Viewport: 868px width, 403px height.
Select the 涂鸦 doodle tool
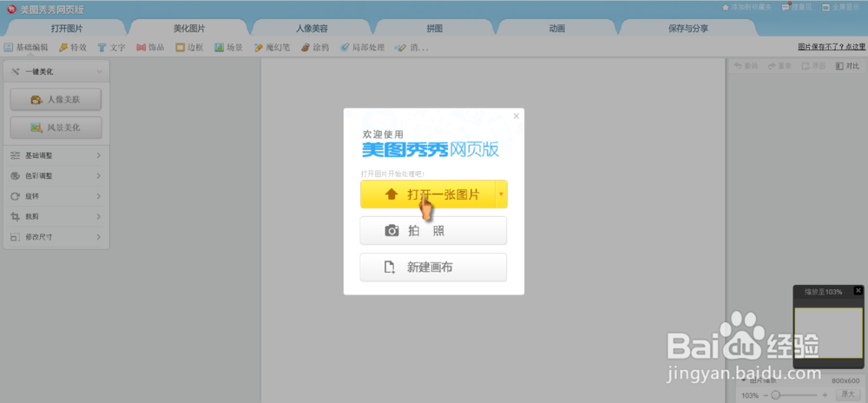click(315, 48)
